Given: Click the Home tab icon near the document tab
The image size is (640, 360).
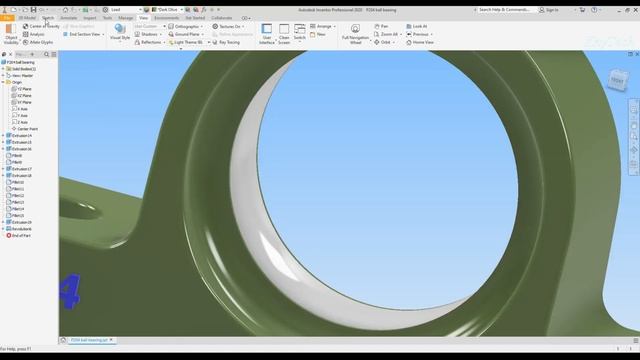Looking at the screenshot, I should (x=63, y=340).
